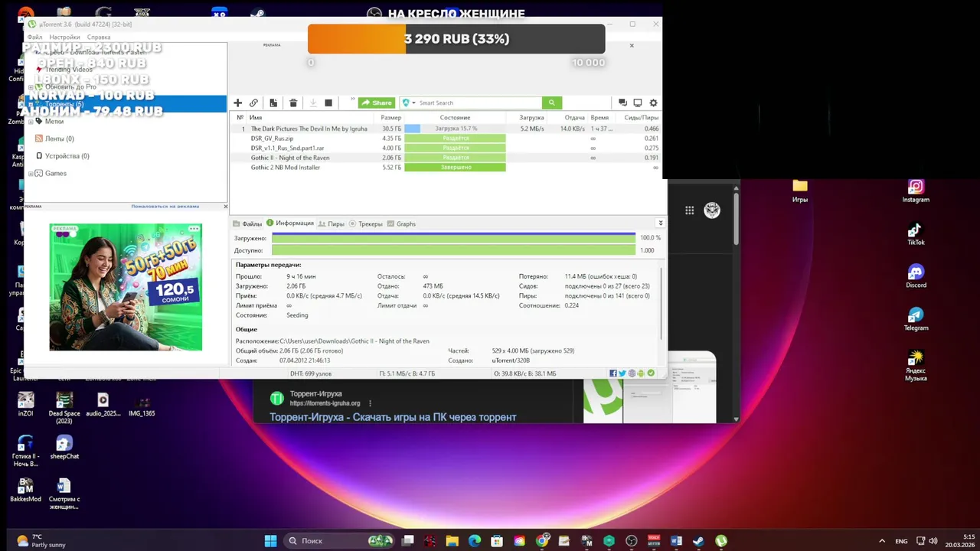Open the Настройки menu

coord(64,37)
